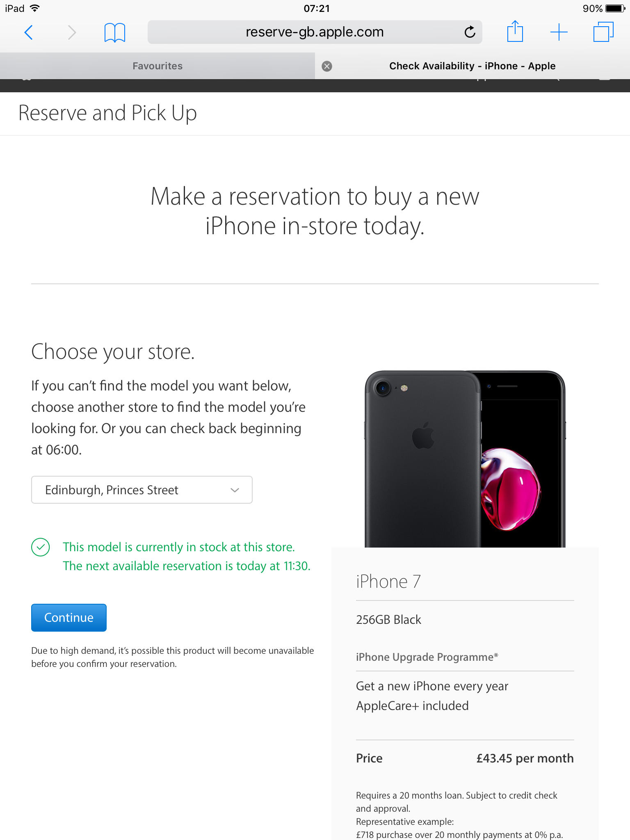Tap the black iPhone 7 product image
Image resolution: width=630 pixels, height=840 pixels.
point(465,459)
